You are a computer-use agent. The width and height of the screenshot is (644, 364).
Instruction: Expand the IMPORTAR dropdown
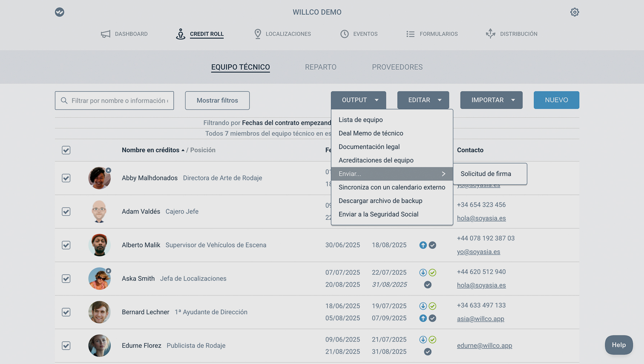coord(491,100)
